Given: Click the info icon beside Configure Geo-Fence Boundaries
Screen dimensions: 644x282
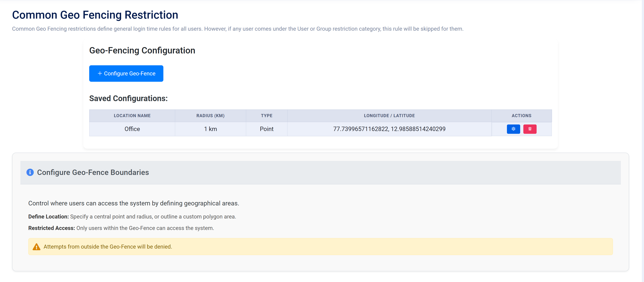Looking at the screenshot, I should (30, 172).
